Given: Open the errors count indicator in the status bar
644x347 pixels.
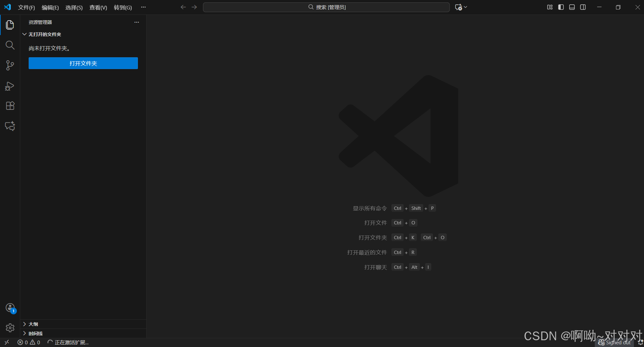Looking at the screenshot, I should tap(23, 343).
